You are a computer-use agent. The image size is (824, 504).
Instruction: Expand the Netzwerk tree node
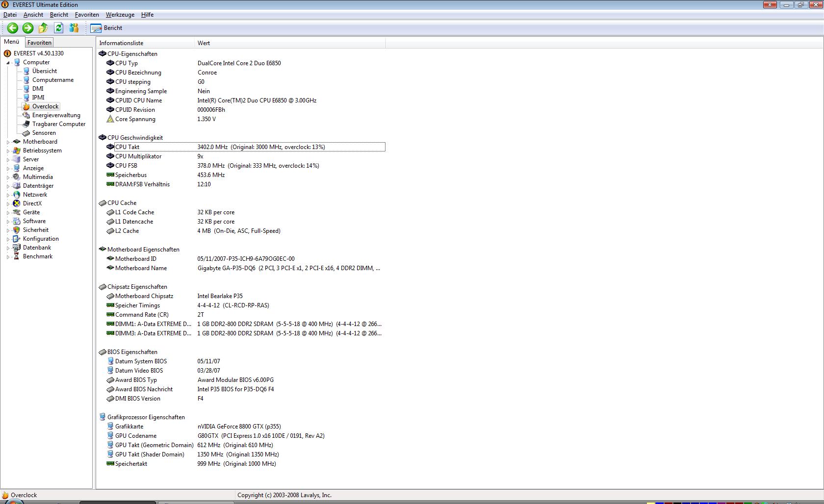(8, 195)
